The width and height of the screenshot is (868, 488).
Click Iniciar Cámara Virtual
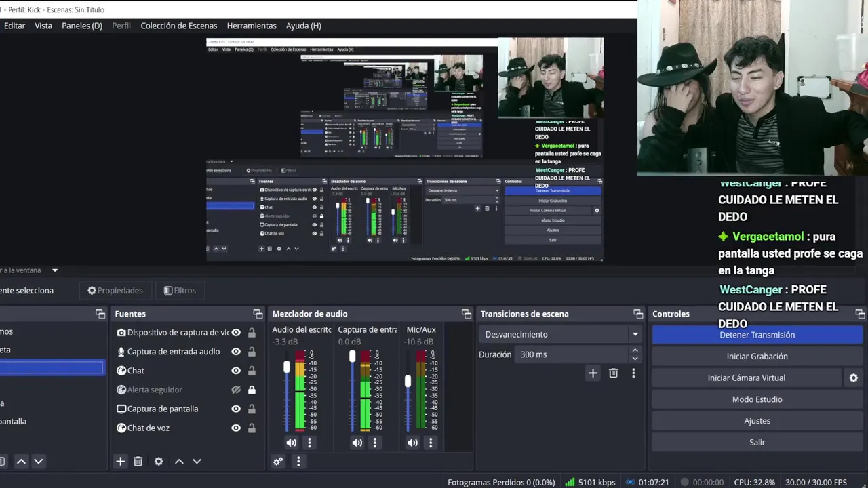click(x=746, y=378)
